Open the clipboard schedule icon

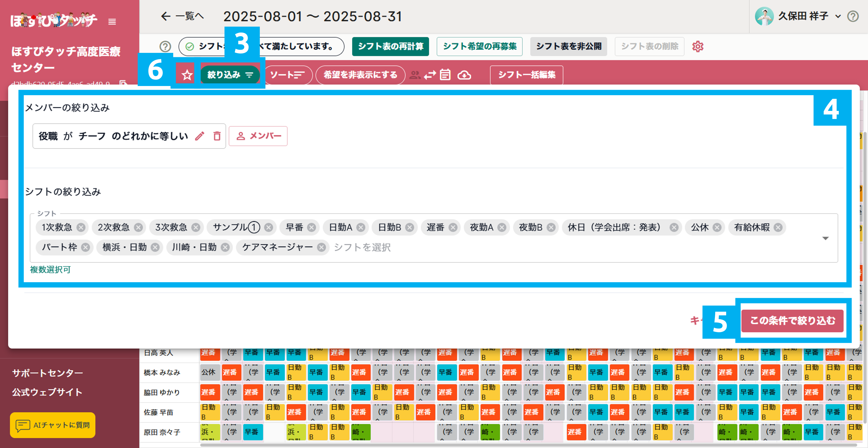[445, 75]
